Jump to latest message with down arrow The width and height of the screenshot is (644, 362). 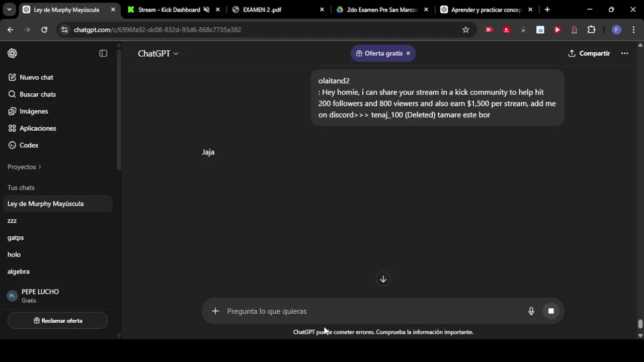click(383, 279)
